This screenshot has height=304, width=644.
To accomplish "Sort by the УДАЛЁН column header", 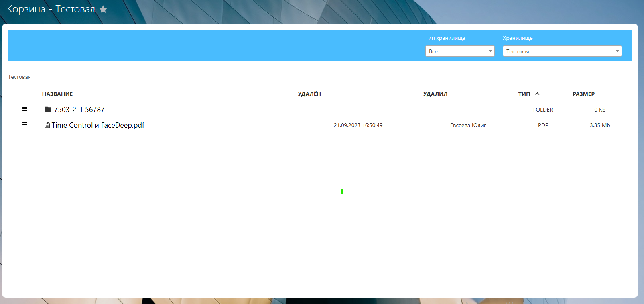I will click(x=309, y=94).
